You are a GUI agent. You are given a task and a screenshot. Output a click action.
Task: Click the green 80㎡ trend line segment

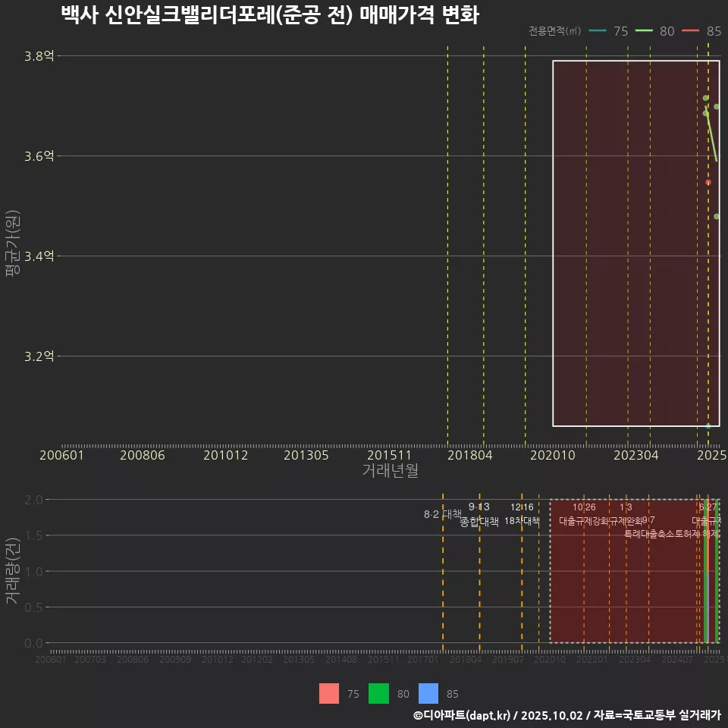(712, 137)
